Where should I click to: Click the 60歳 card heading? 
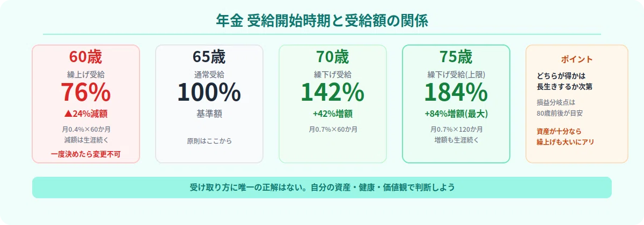(86, 56)
